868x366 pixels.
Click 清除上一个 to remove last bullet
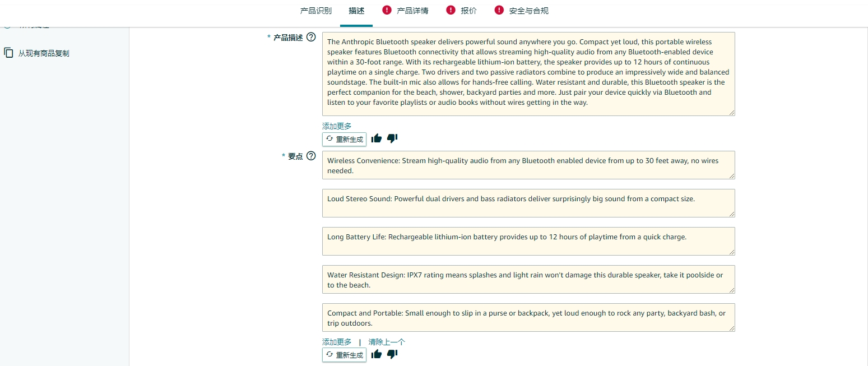point(387,342)
